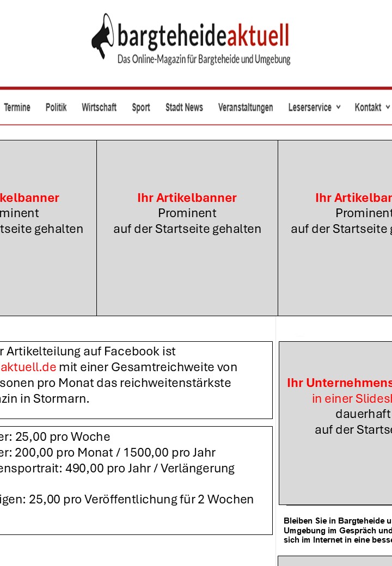
Task: Click text in einer Slides in red
Action: tap(352, 398)
